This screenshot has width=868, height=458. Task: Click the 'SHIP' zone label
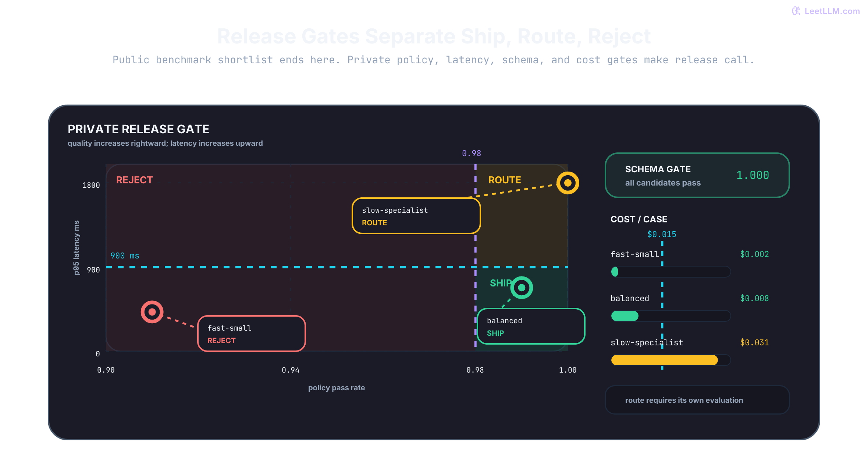tap(501, 283)
